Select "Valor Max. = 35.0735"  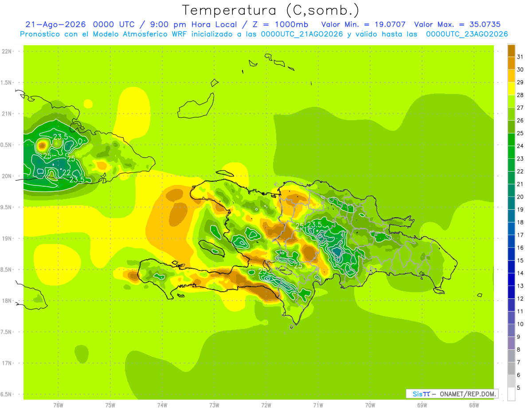click(x=458, y=24)
